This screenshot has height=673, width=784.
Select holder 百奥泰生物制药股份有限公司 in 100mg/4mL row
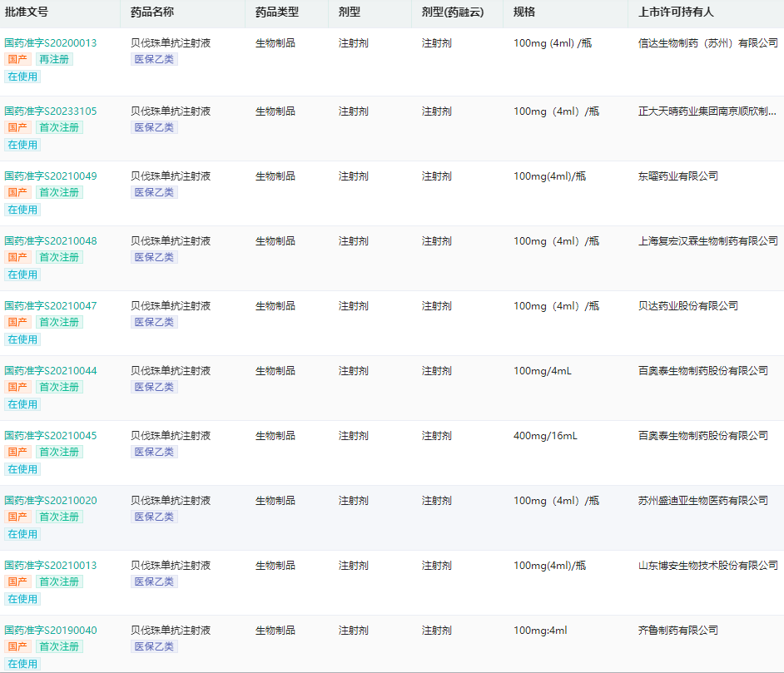point(703,371)
